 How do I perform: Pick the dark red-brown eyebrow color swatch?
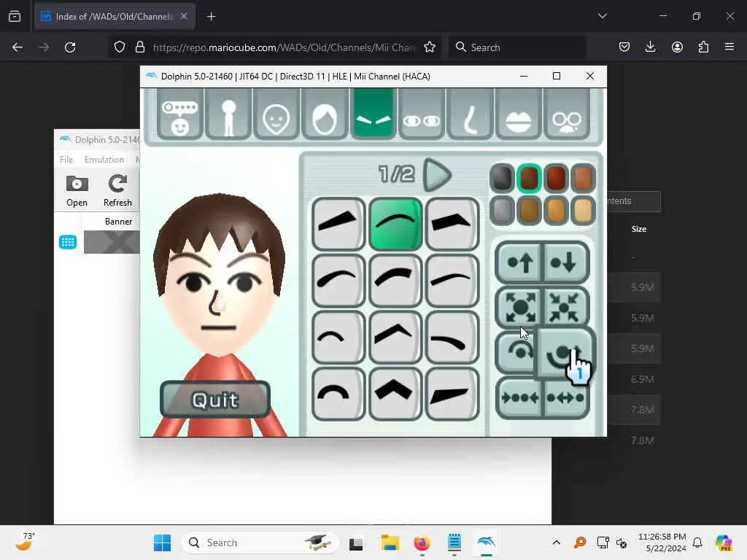point(556,178)
